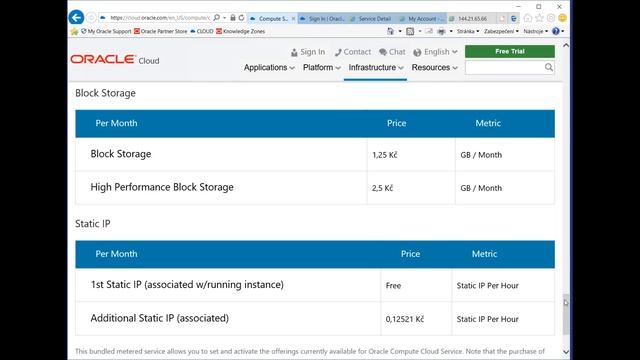Click the favorites star icon
This screenshot has width=640, height=360.
tap(539, 18)
